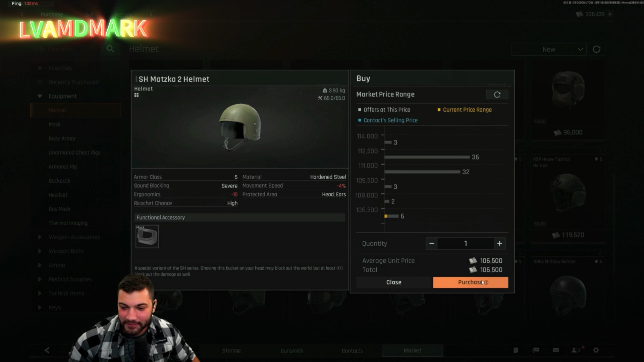Open the settings gear icon
This screenshot has height=362, width=644.
596,350
